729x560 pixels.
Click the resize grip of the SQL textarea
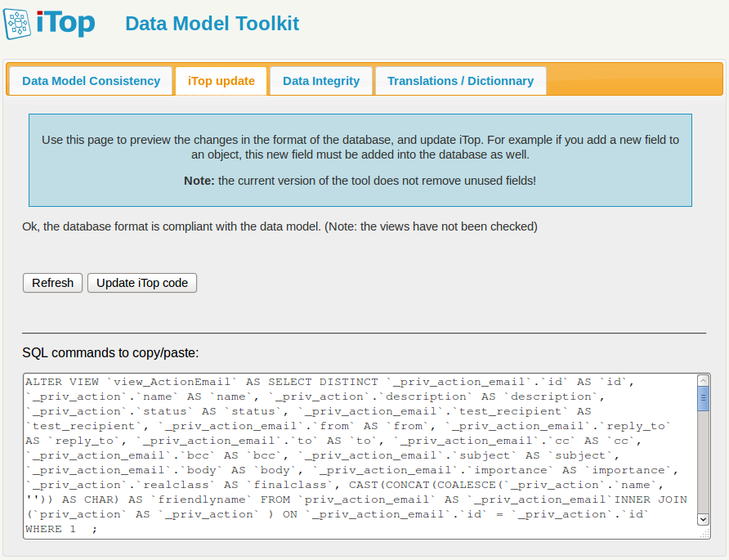[705, 533]
